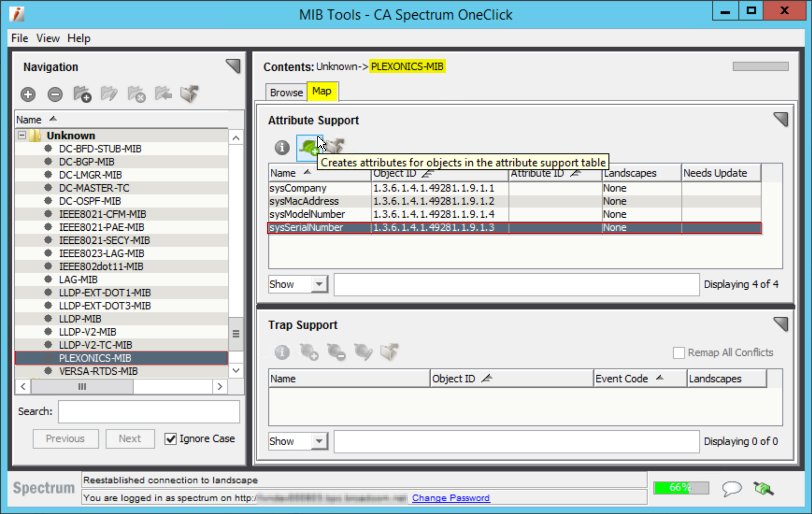The height and width of the screenshot is (514, 812).
Task: Collapse the Trap Support panel corner arrow
Action: pyautogui.click(x=781, y=324)
